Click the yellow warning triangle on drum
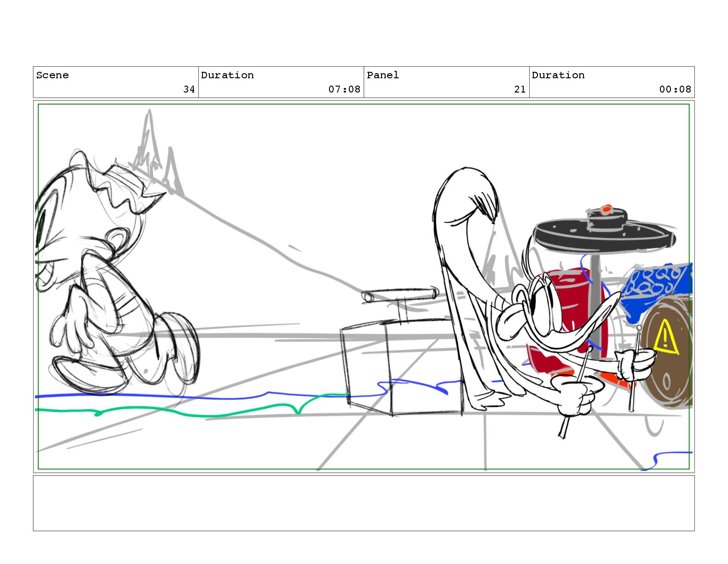The image size is (728, 564). [665, 337]
